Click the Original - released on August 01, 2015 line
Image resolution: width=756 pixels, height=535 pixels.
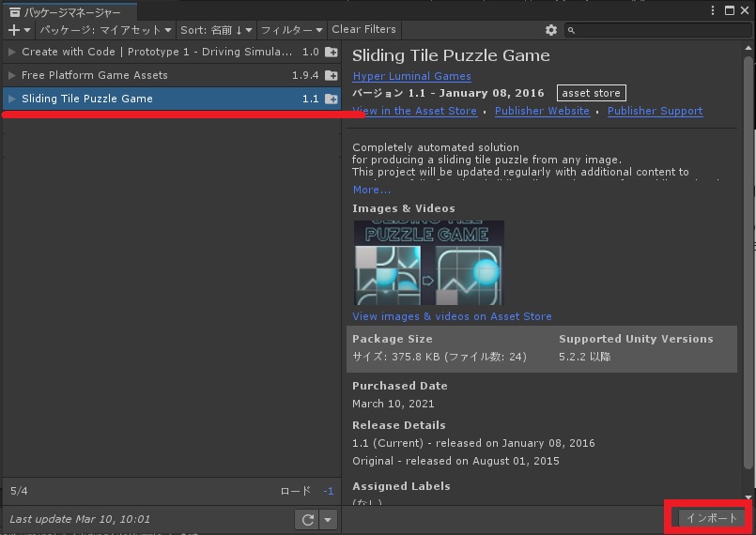point(455,461)
